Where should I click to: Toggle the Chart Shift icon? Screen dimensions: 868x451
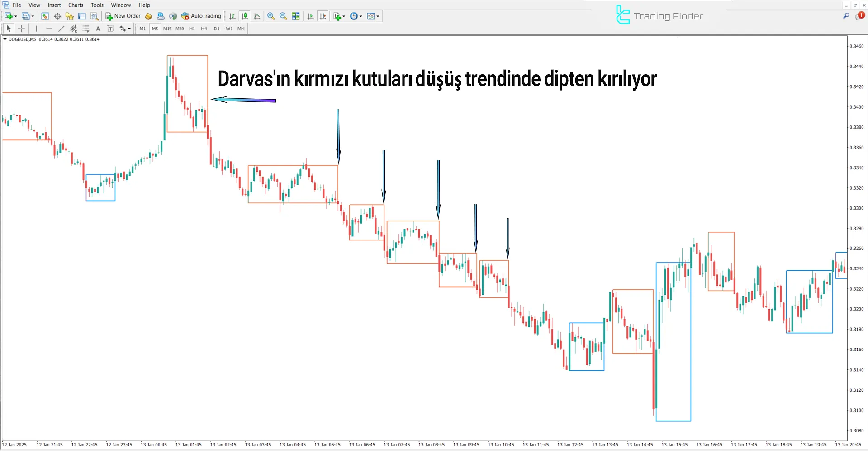click(323, 16)
